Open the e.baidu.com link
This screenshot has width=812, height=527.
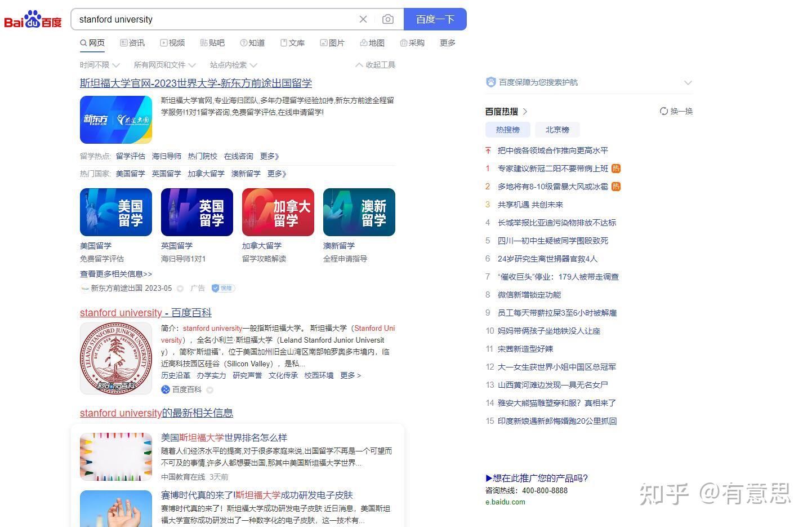[505, 502]
